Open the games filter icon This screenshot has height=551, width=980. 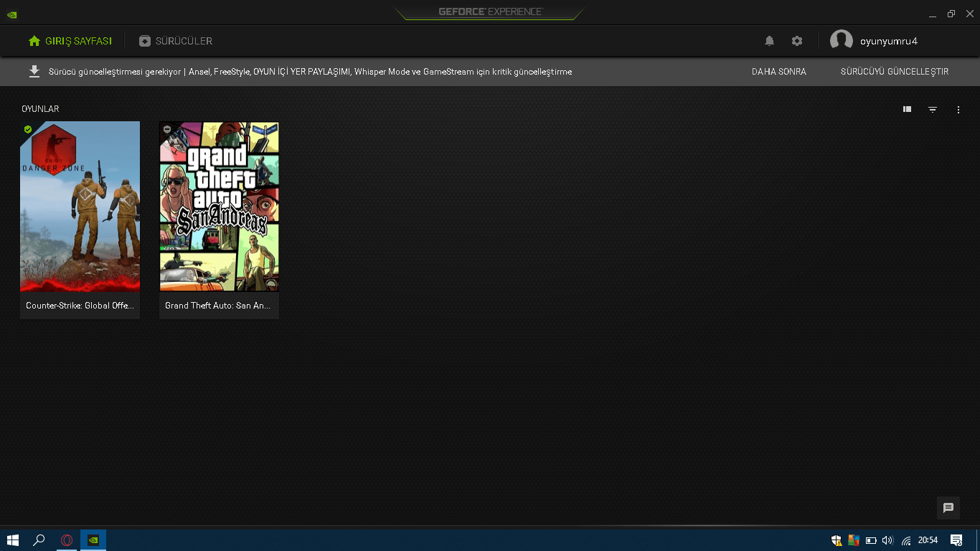click(x=933, y=110)
